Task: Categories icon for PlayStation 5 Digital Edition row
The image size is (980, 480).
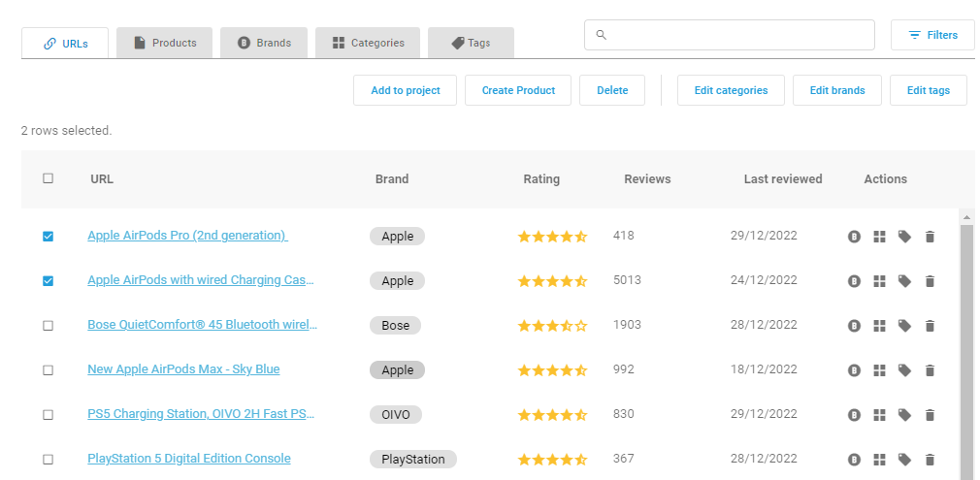Action: pos(879,460)
